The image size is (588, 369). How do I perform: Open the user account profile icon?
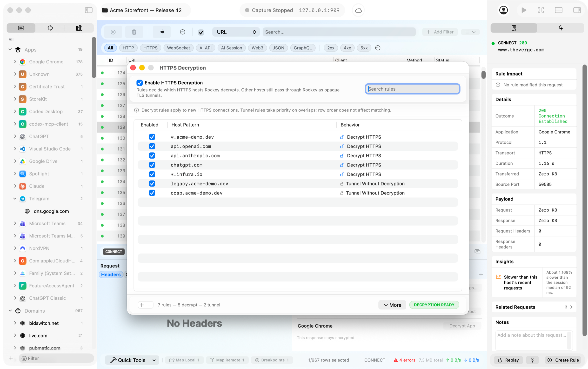coord(503,10)
